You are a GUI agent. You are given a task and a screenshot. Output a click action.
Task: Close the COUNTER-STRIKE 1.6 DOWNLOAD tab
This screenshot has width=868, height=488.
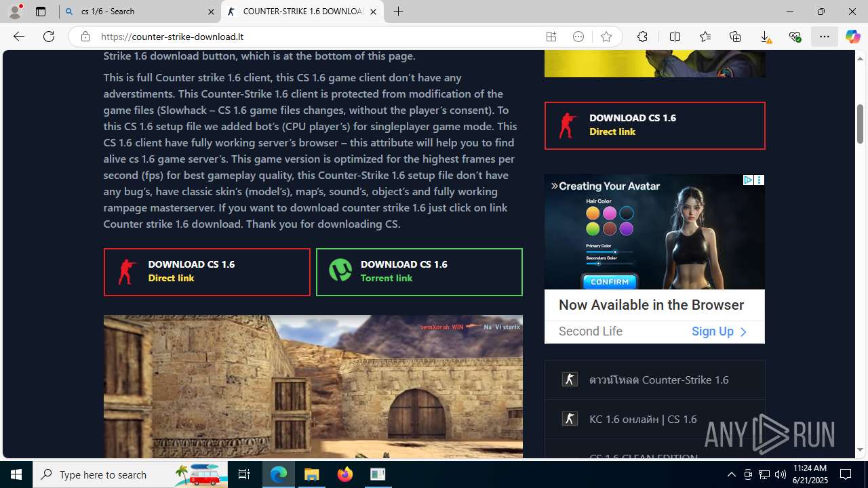[373, 12]
